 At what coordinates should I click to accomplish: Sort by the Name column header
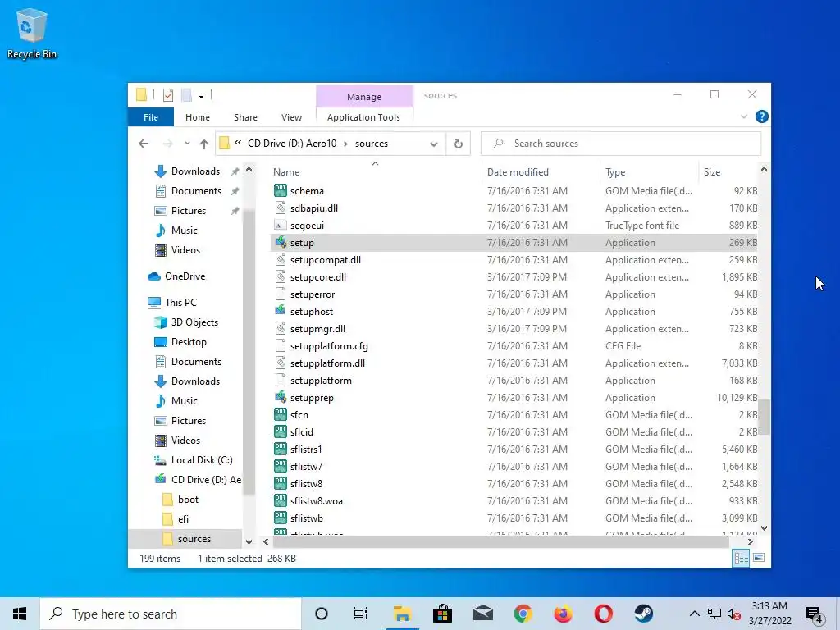(286, 172)
